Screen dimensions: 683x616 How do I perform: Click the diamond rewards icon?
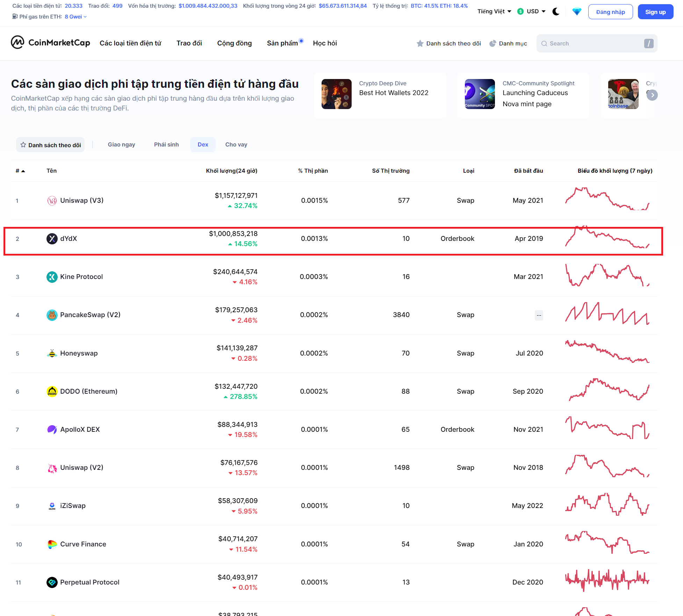coord(576,12)
